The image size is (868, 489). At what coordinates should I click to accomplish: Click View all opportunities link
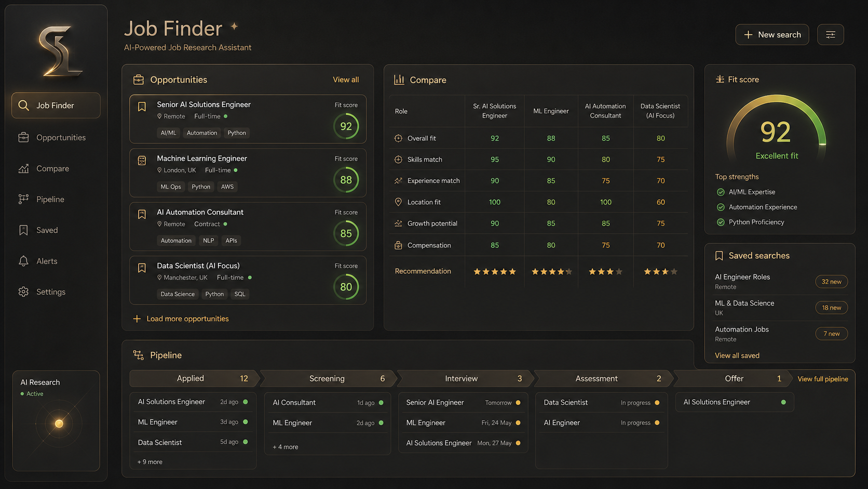pos(346,80)
